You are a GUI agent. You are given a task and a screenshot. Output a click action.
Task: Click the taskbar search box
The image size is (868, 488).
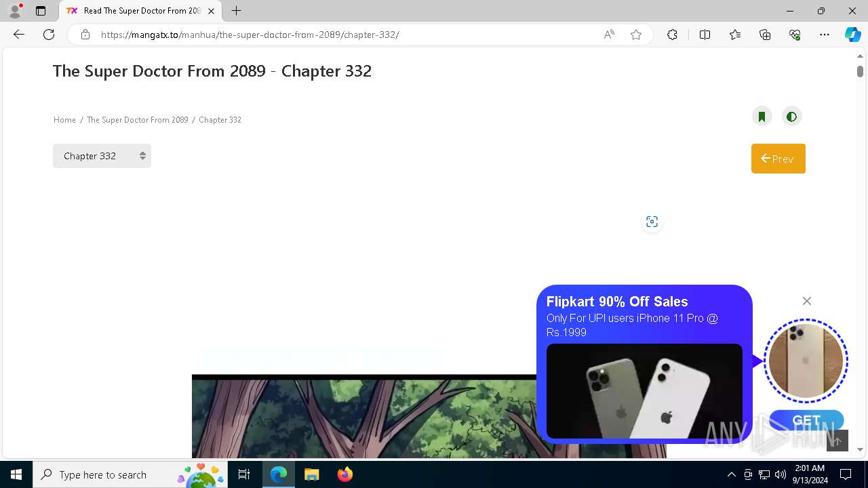(131, 474)
